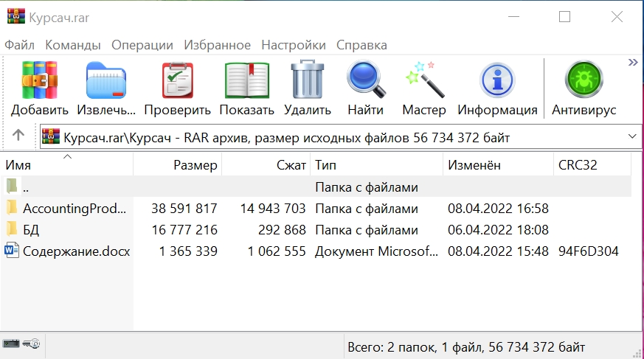Open the Избранное menu
The height and width of the screenshot is (359, 644).
[218, 44]
